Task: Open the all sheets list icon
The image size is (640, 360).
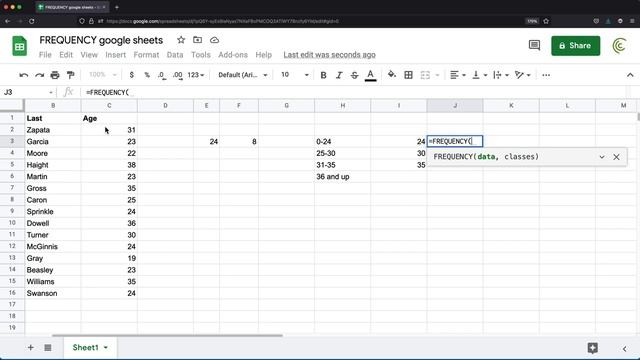Action: [48, 348]
